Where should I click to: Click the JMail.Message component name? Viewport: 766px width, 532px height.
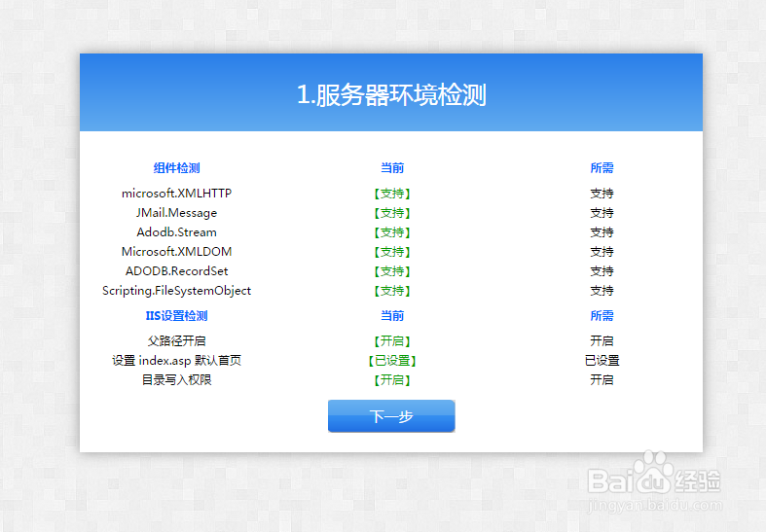coord(176,213)
